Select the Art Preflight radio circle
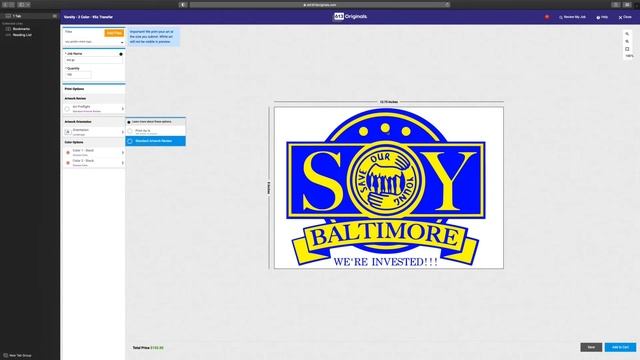The width and height of the screenshot is (640, 360). 67,109
